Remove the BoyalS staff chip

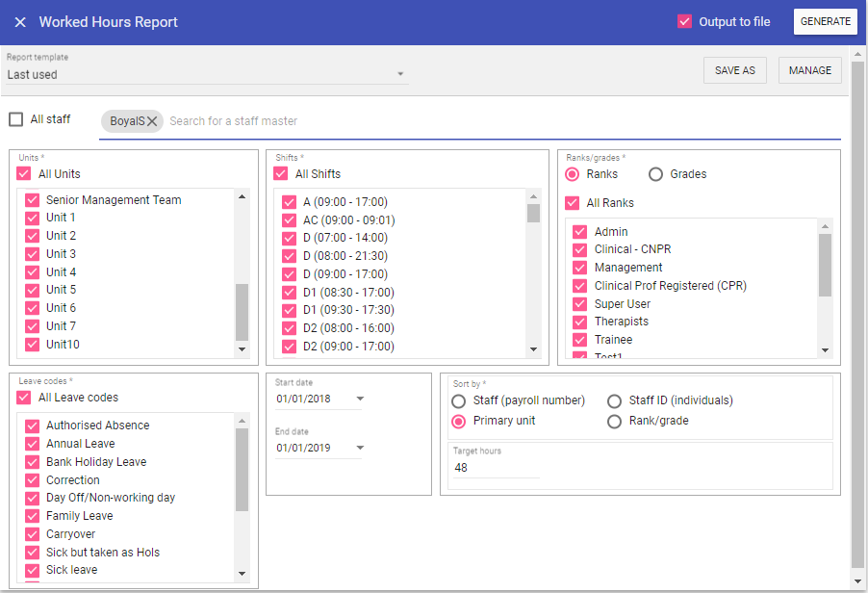click(152, 121)
